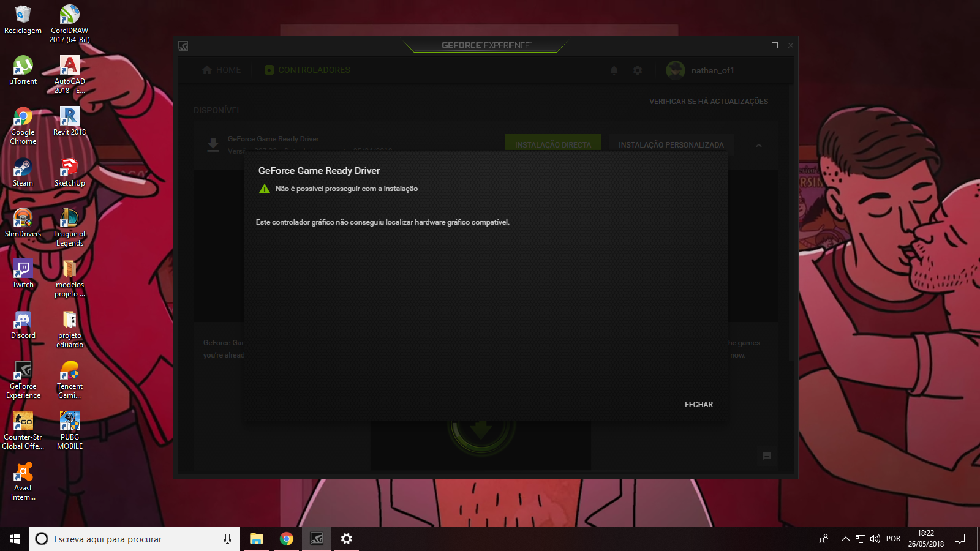Open the HOME tab in GeForce Experience
Image resolution: width=980 pixels, height=551 pixels.
222,70
